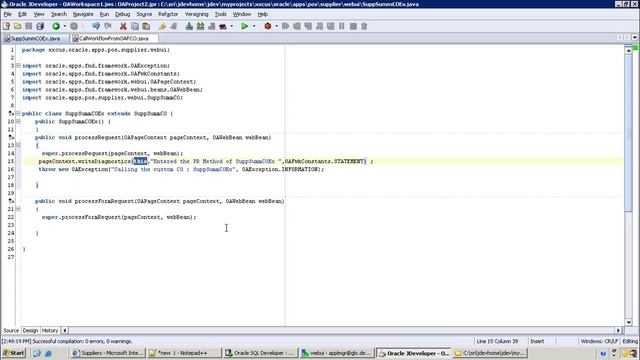Screen dimensions: 640x360
Task: Click the Redo toolbar icon
Action: click(x=108, y=26)
